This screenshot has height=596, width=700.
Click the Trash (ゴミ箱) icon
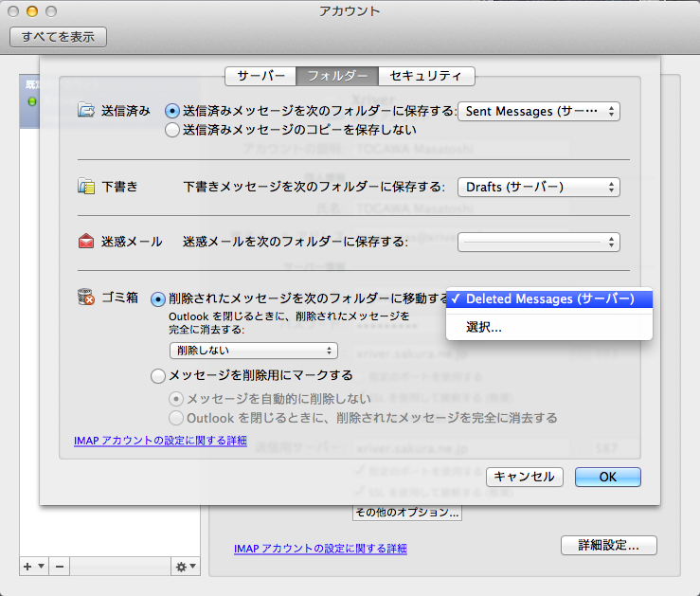[86, 298]
